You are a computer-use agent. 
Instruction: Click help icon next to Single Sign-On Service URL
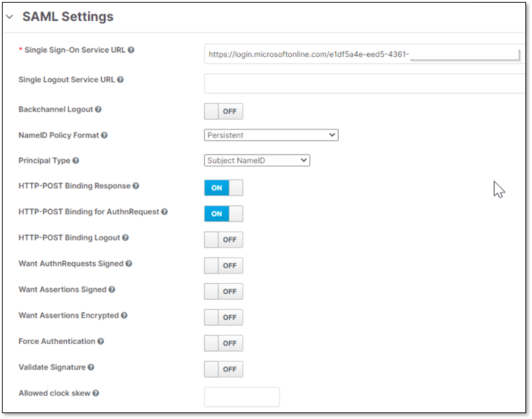[132, 50]
